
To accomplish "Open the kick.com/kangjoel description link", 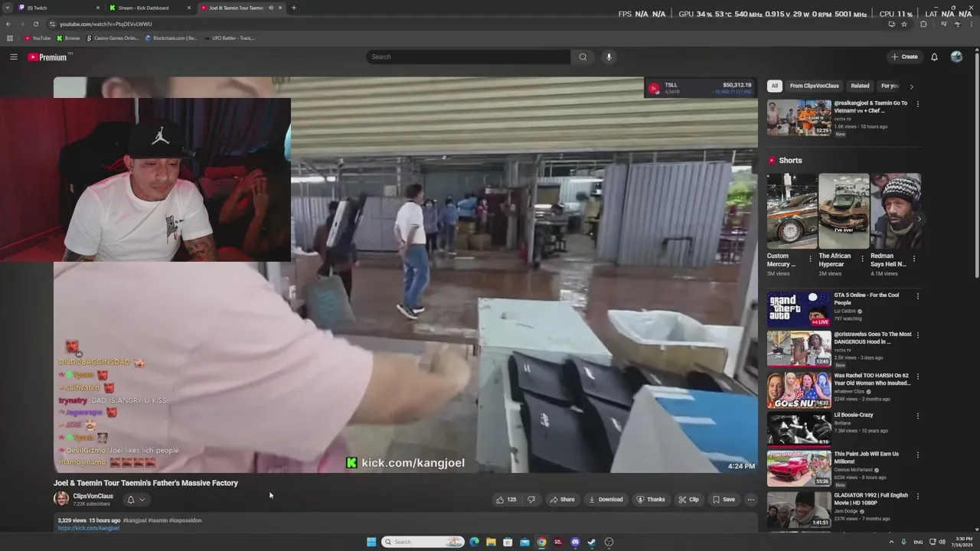I will [x=89, y=528].
